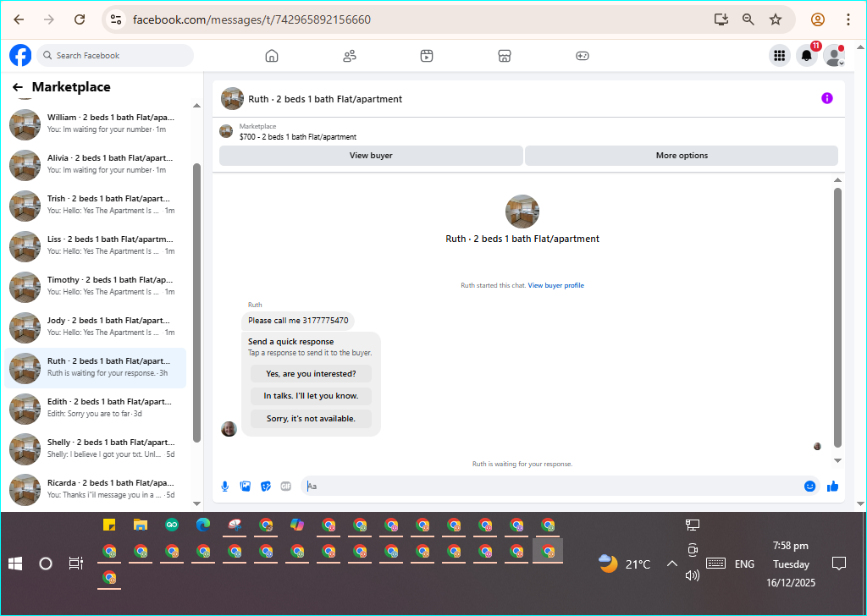Screen dimensions: 867x616
Task: Click the Search Facebook box
Action: tap(115, 55)
